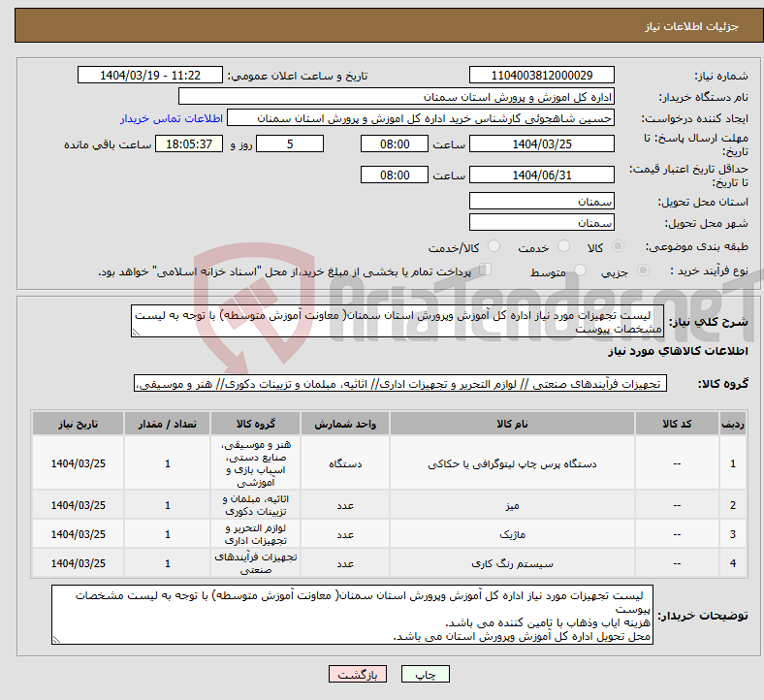Click the group cell لوازم التحریر و تجهیزات اداری

pos(255,534)
